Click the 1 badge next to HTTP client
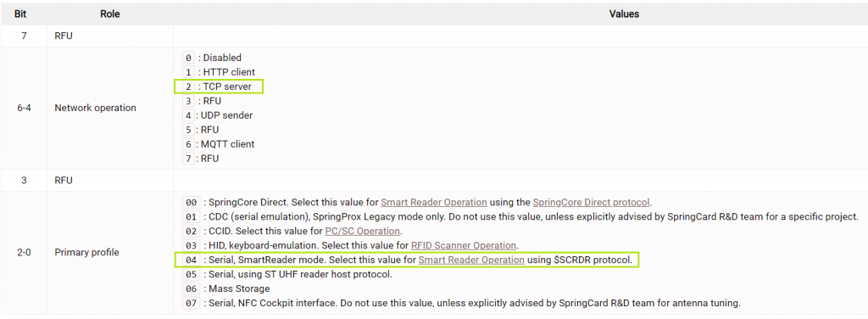Image resolution: width=868 pixels, height=319 pixels. tap(188, 72)
